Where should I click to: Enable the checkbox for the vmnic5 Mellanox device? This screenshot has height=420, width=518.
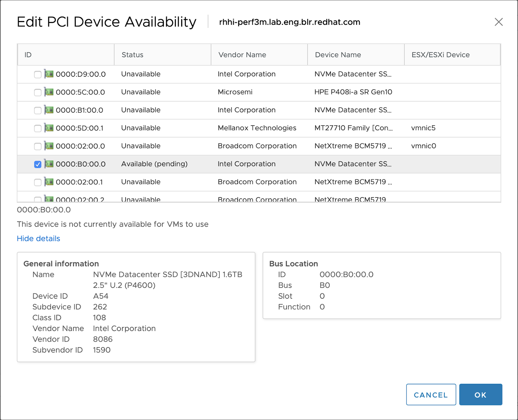click(37, 128)
